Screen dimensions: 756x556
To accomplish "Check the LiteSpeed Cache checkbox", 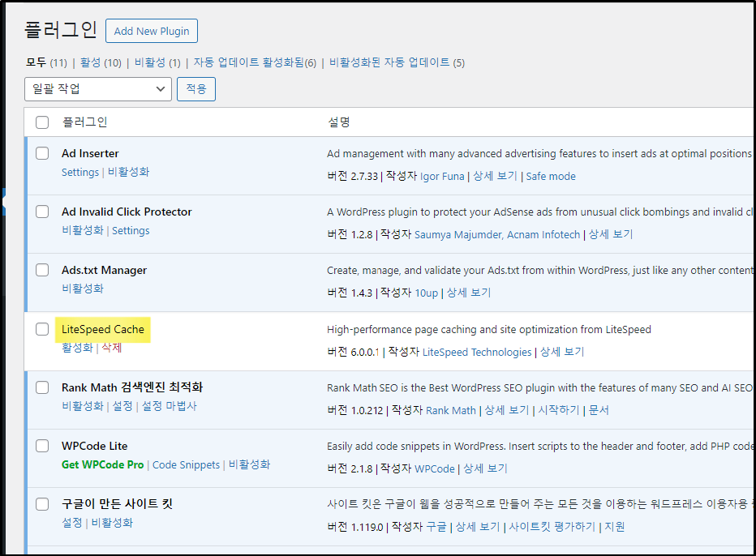I will tap(42, 329).
